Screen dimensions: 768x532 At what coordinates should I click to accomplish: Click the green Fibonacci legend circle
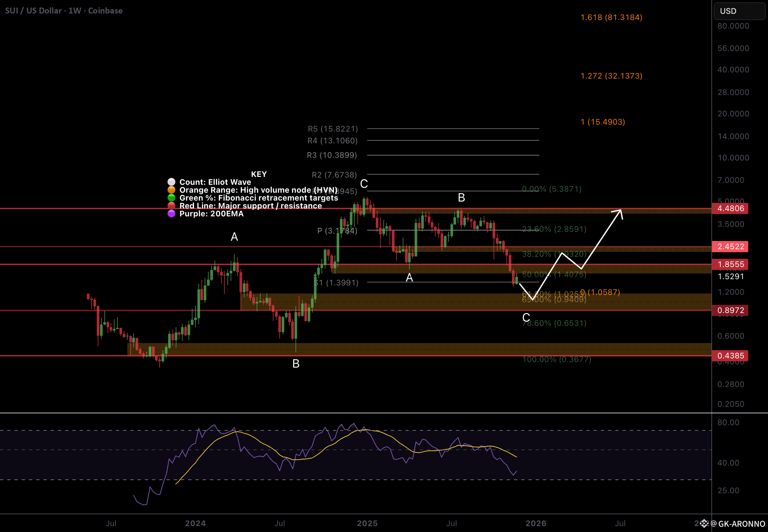coord(171,198)
